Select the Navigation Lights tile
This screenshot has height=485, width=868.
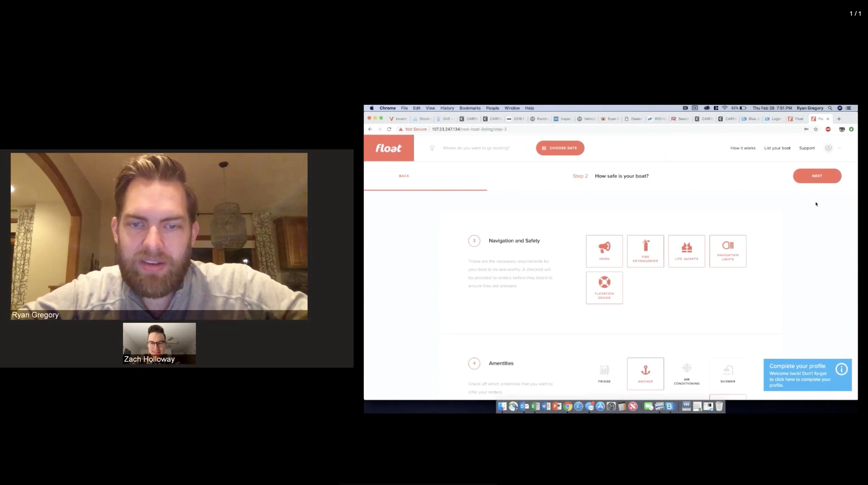(727, 251)
